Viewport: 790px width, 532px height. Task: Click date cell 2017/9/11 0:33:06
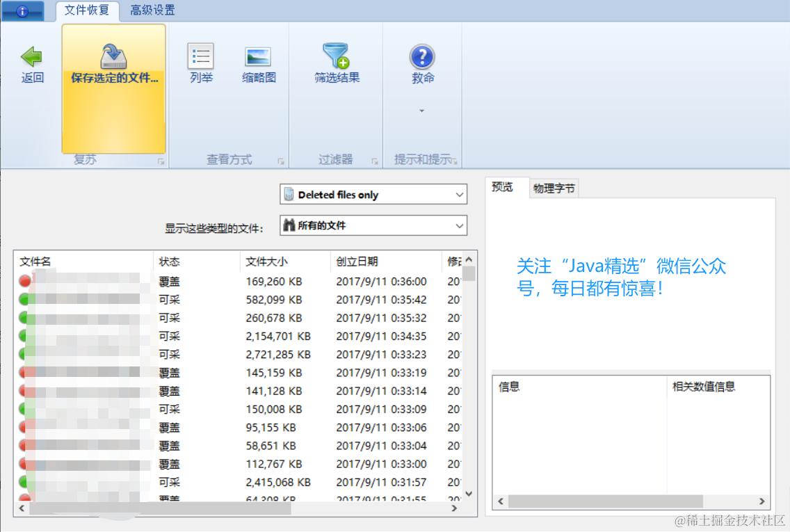(x=381, y=427)
